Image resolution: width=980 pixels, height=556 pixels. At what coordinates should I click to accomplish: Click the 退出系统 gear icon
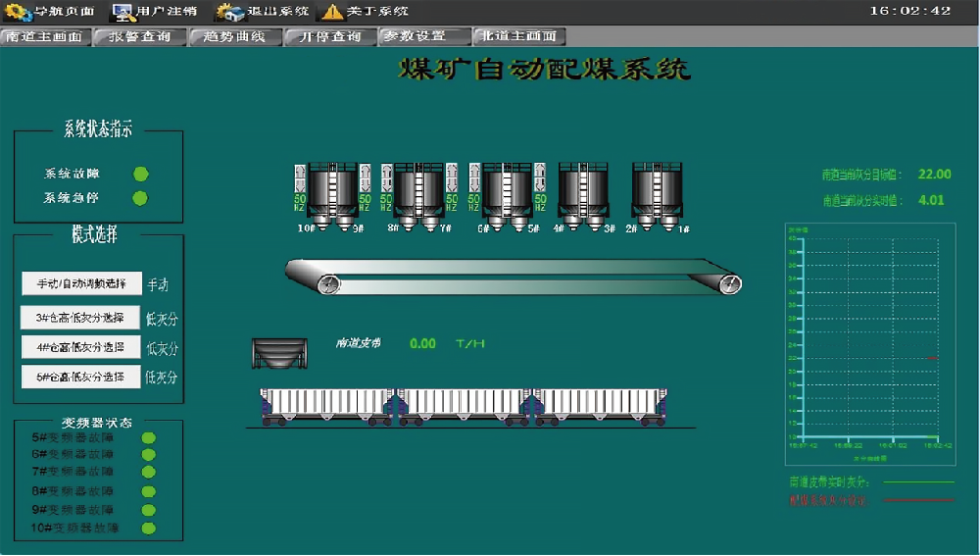(x=230, y=12)
